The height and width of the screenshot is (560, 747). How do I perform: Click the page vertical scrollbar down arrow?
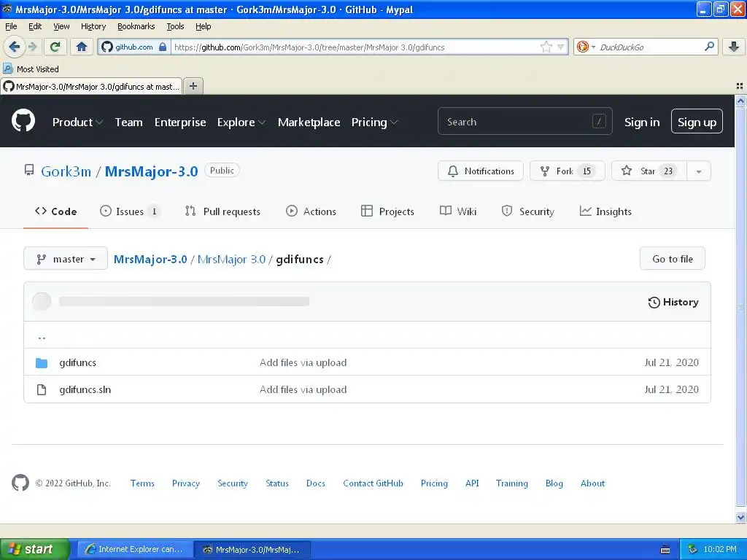[x=741, y=518]
